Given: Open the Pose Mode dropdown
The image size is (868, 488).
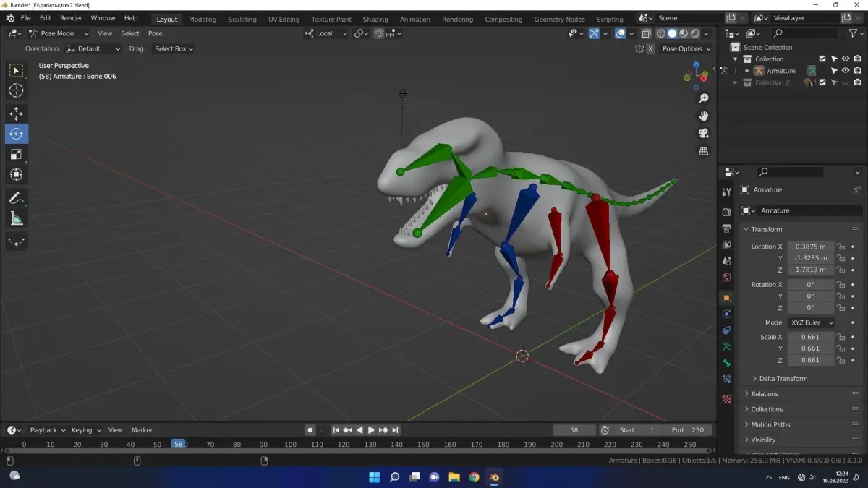Looking at the screenshot, I should point(59,33).
